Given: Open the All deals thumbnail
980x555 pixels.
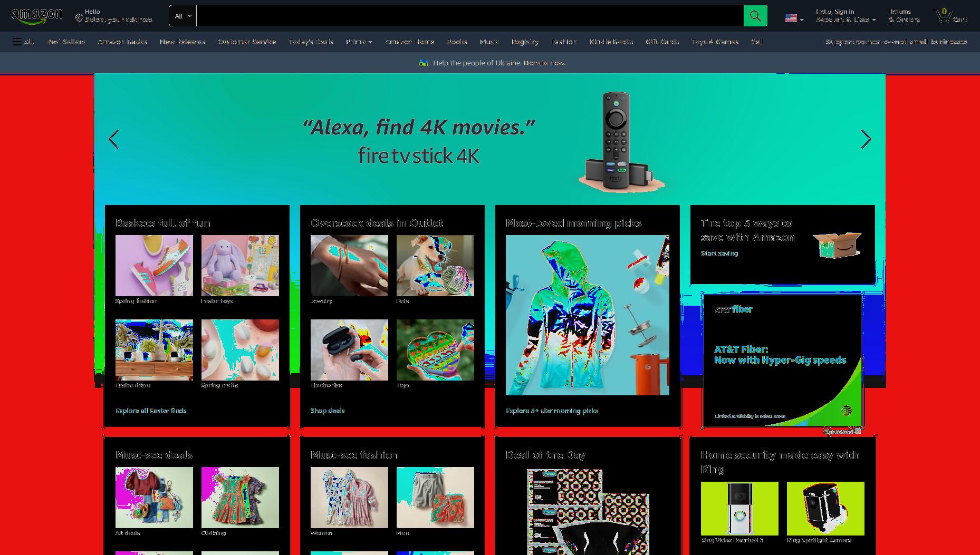Looking at the screenshot, I should click(154, 498).
